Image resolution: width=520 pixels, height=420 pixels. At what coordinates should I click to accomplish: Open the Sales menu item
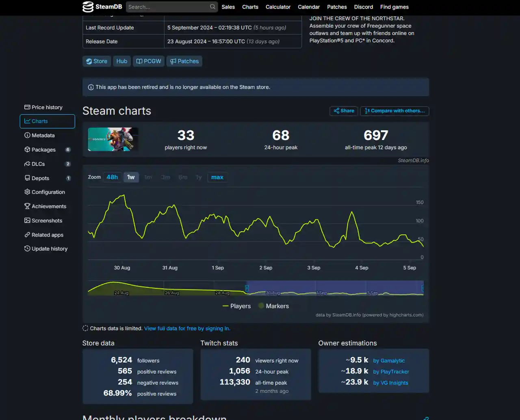pyautogui.click(x=228, y=7)
